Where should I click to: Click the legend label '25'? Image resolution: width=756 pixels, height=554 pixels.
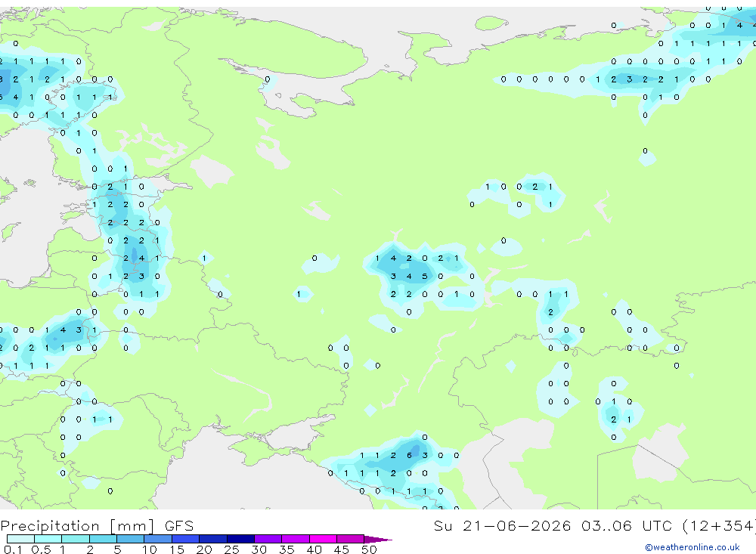click(231, 549)
